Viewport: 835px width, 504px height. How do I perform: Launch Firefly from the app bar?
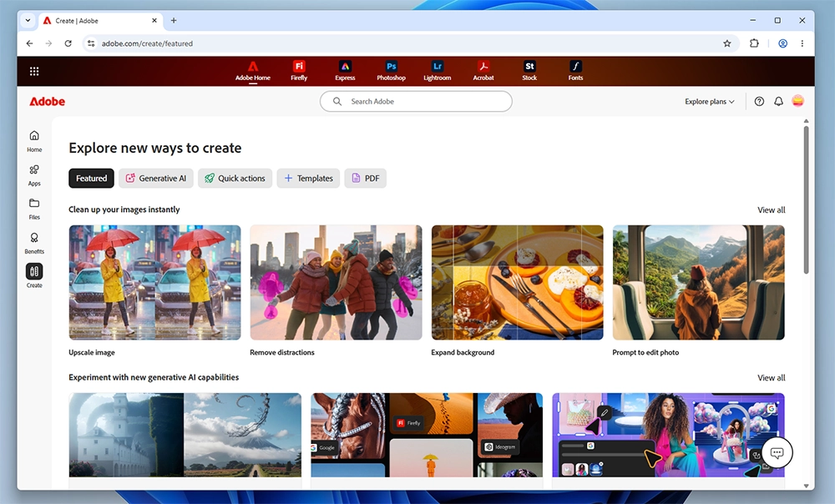[299, 71]
